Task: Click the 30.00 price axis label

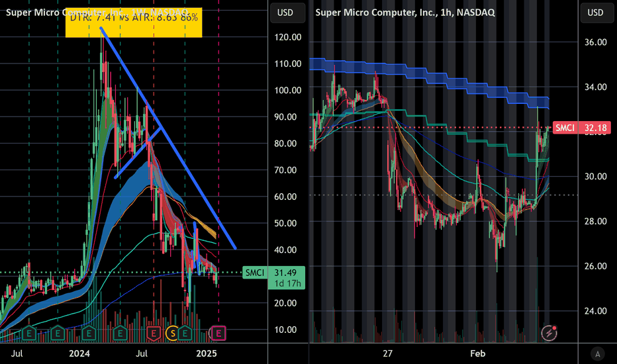Action: (595, 176)
